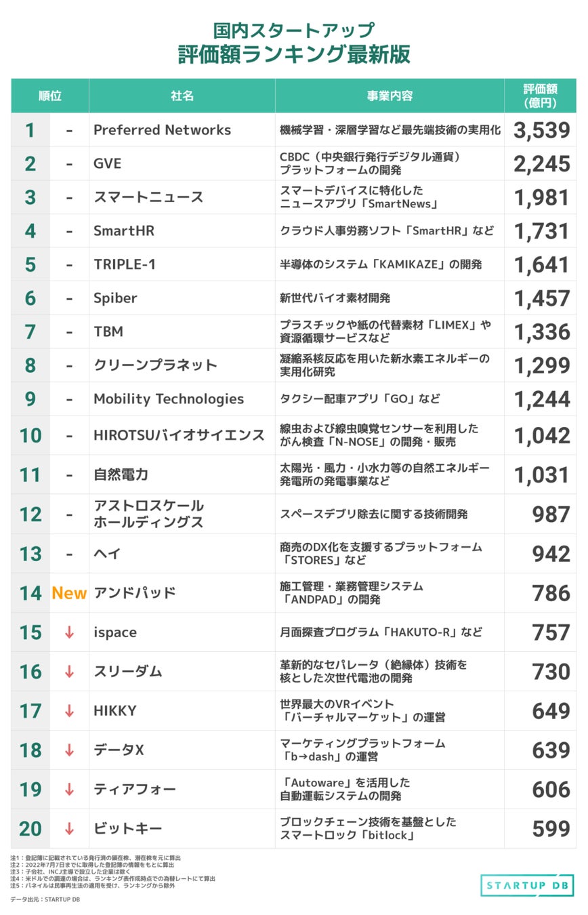Image resolution: width=588 pixels, height=915 pixels.
Task: Click the 評価額(億円) column header
Action: (540, 96)
